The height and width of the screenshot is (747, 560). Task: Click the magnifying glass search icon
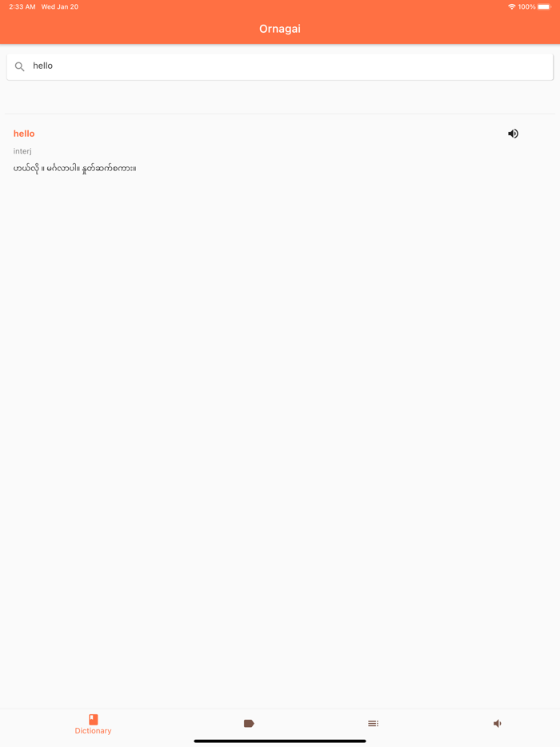(19, 66)
